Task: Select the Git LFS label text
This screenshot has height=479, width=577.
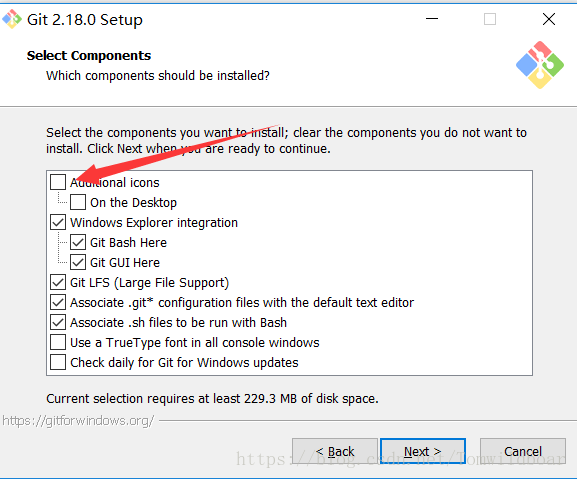Action: [149, 283]
